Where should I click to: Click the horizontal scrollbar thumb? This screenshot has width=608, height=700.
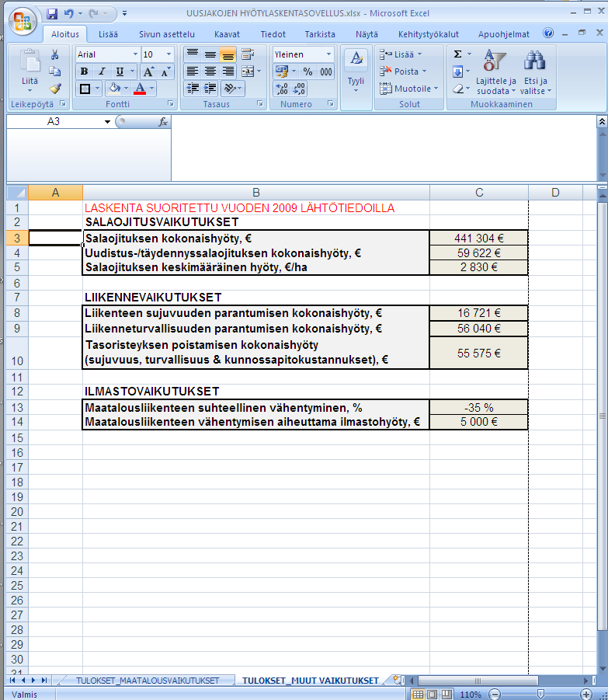pyautogui.click(x=478, y=681)
